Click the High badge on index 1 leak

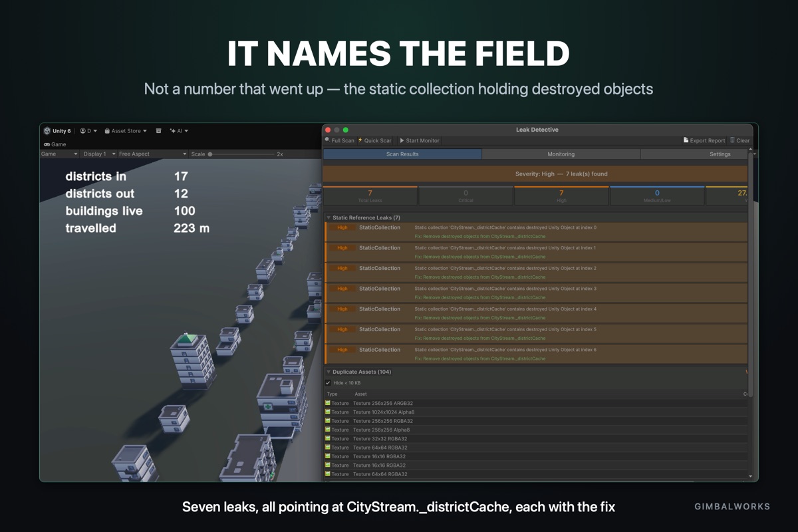tap(342, 248)
